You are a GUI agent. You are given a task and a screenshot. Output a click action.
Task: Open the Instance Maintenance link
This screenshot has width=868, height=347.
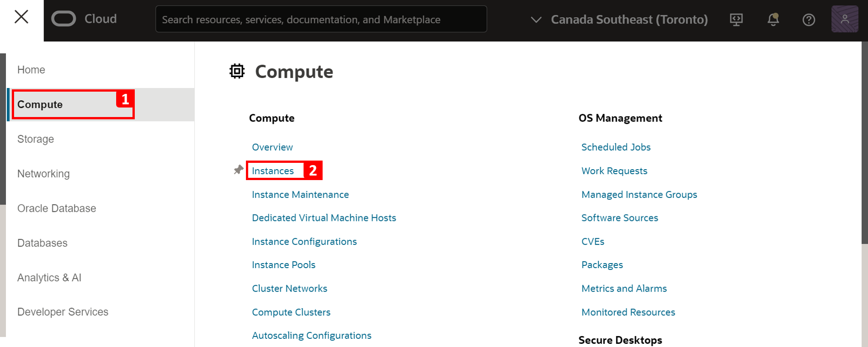click(300, 194)
